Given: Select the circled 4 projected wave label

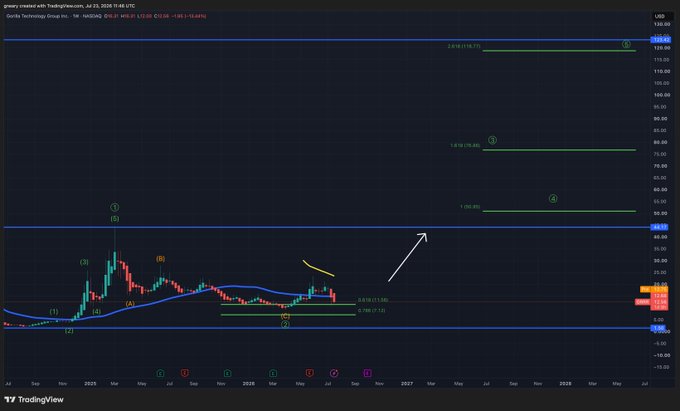Looking at the screenshot, I should [x=553, y=199].
